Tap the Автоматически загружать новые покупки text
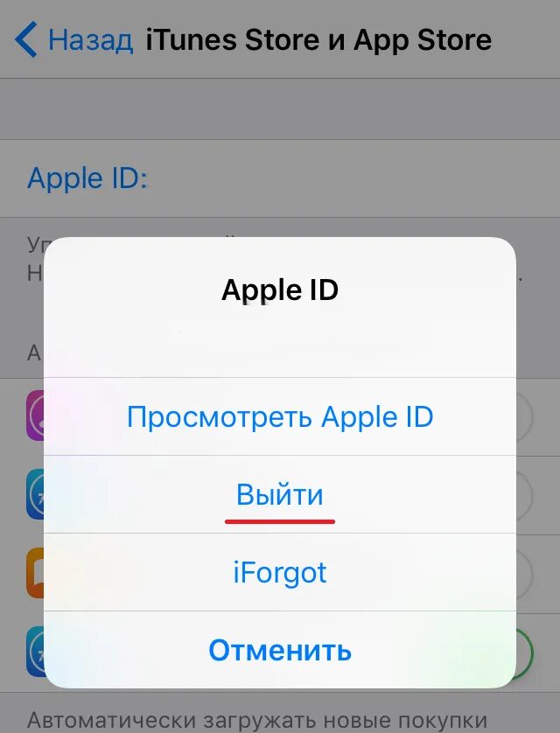560x733 pixels. 257,721
